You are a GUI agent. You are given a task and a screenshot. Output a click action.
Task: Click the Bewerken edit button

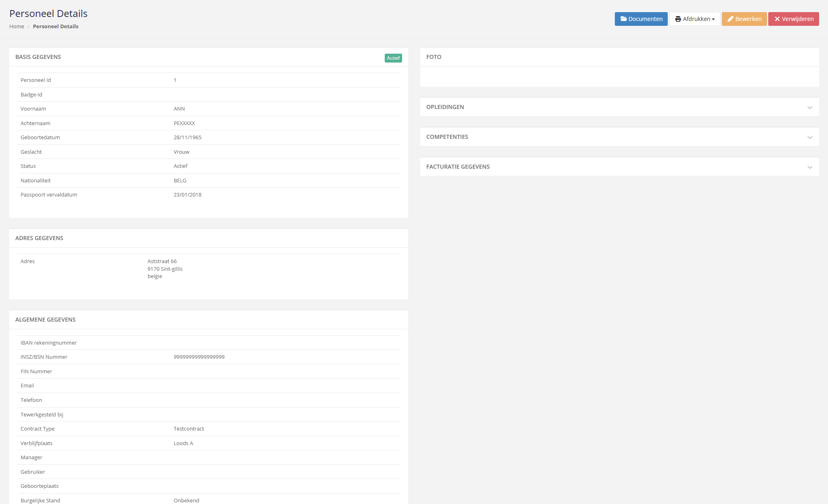(x=744, y=19)
